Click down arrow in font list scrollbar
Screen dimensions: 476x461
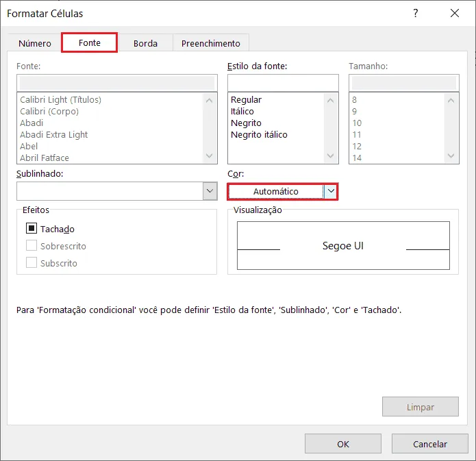click(209, 155)
